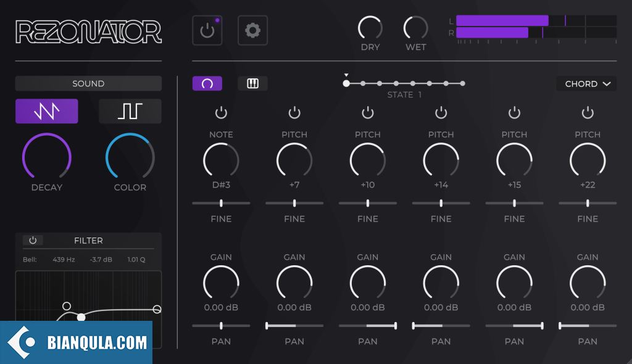Click the SOUND section header
This screenshot has width=632, height=364.
88,83
